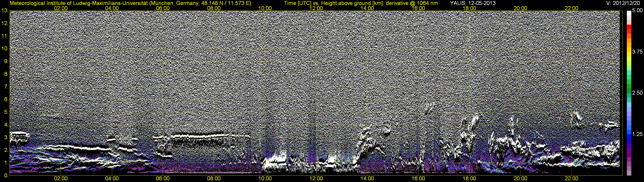Click the 'YALIS: 12-05-2013' date label

[473, 3]
